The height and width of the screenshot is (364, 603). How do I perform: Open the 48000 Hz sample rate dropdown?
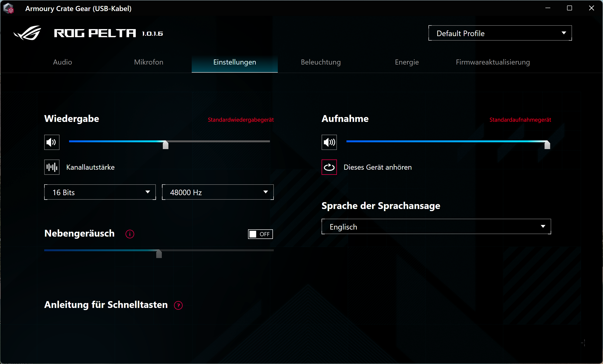[x=218, y=192]
